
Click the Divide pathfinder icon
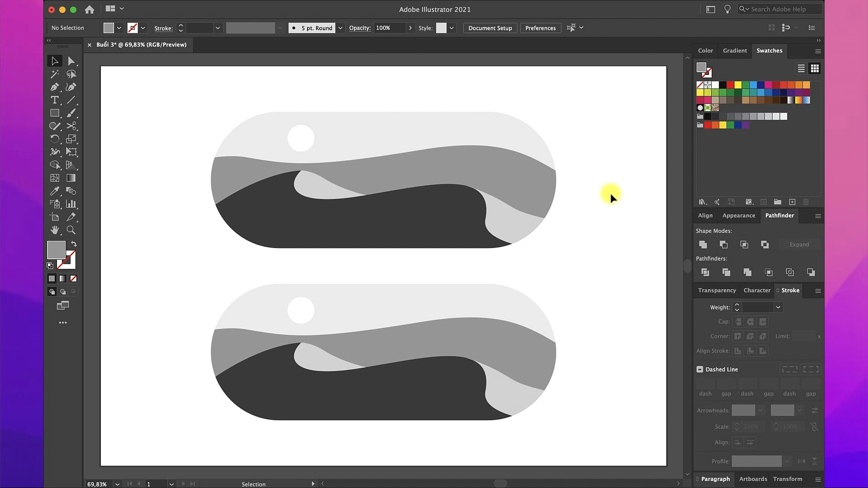tap(705, 272)
